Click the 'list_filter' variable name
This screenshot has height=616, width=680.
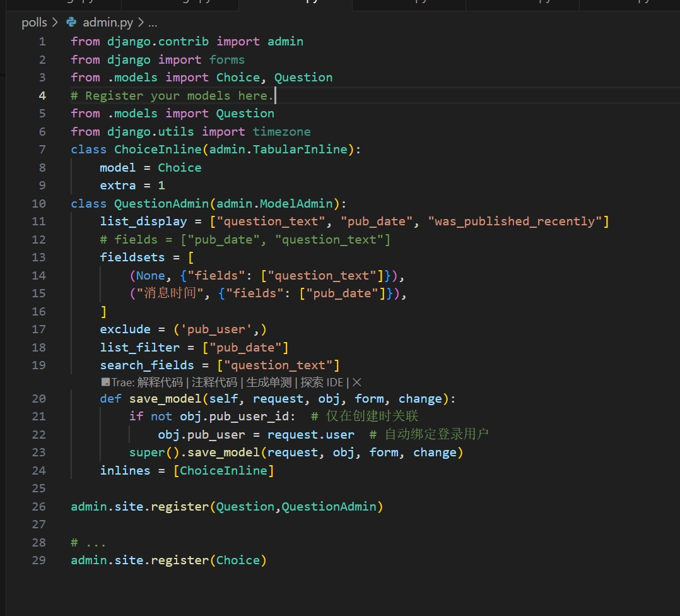(139, 348)
